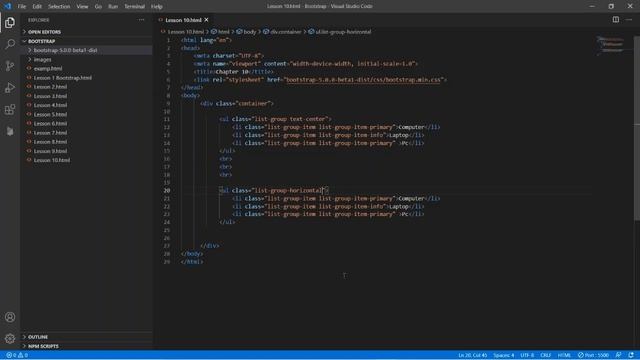Select Lesson 10.html in the explorer
Screen dimensions: 640x360
click(x=87, y=160)
